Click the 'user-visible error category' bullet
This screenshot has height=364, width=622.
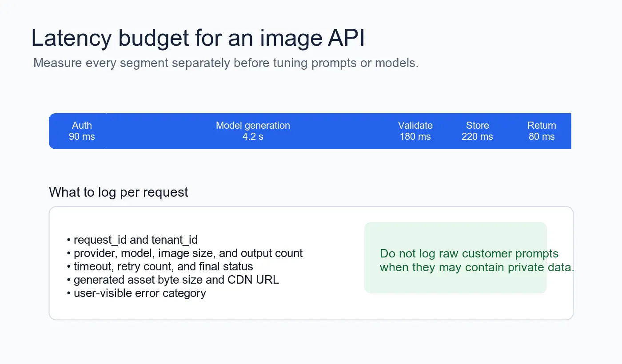tap(136, 293)
